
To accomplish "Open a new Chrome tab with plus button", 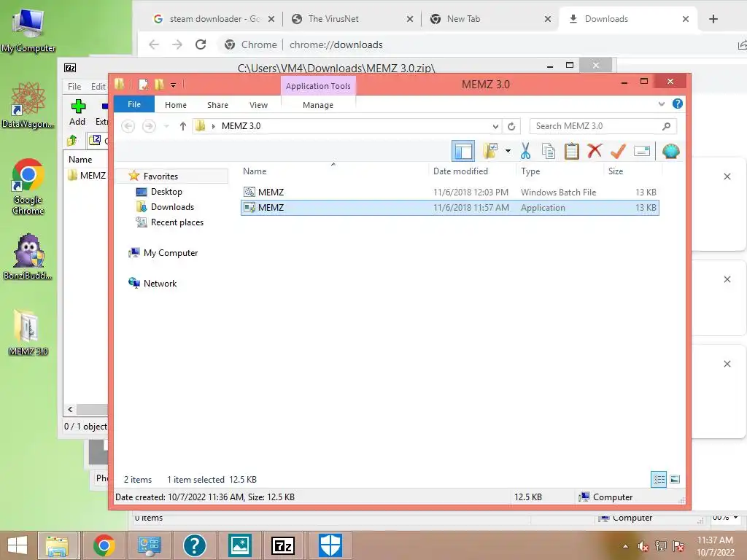I will 713,19.
